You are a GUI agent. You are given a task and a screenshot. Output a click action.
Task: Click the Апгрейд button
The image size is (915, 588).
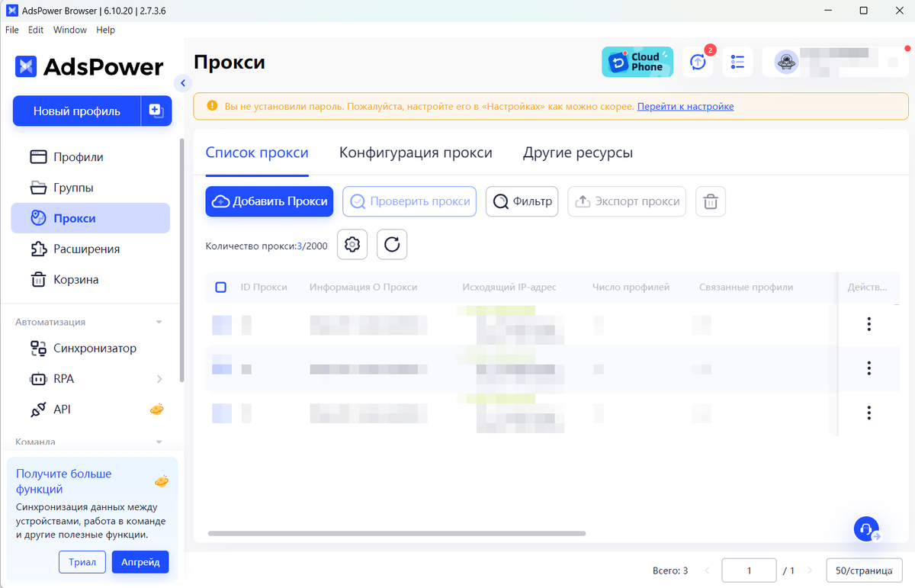pos(140,562)
